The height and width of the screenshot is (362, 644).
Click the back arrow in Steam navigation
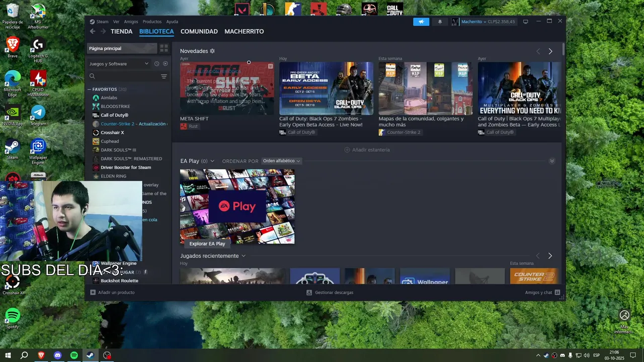[93, 31]
